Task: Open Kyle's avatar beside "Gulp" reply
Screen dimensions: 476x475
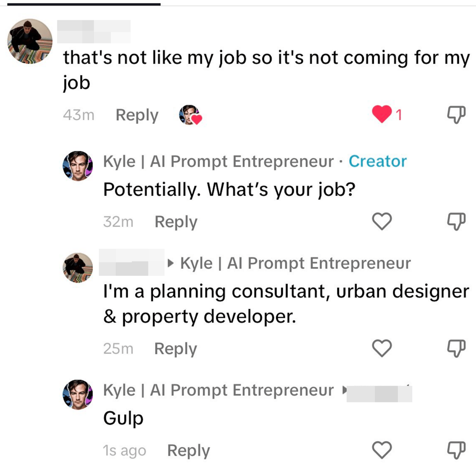Action: click(x=78, y=394)
